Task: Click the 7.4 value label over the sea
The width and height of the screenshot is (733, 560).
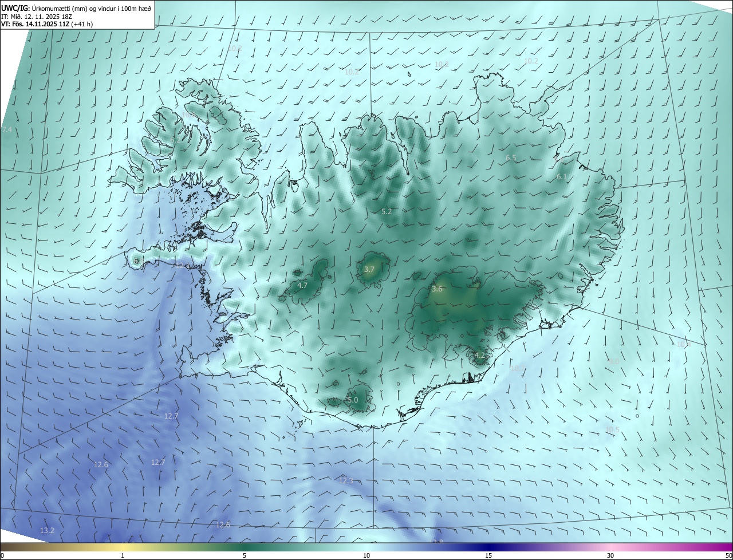Action: 6,131
